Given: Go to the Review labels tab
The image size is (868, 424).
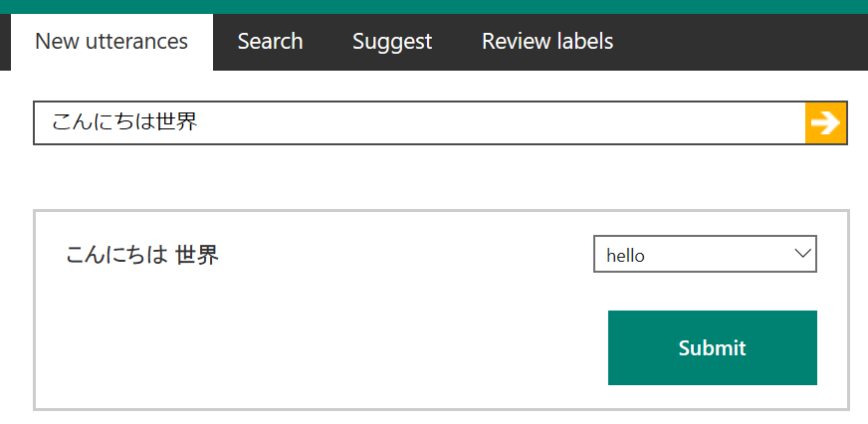Looking at the screenshot, I should pyautogui.click(x=547, y=42).
